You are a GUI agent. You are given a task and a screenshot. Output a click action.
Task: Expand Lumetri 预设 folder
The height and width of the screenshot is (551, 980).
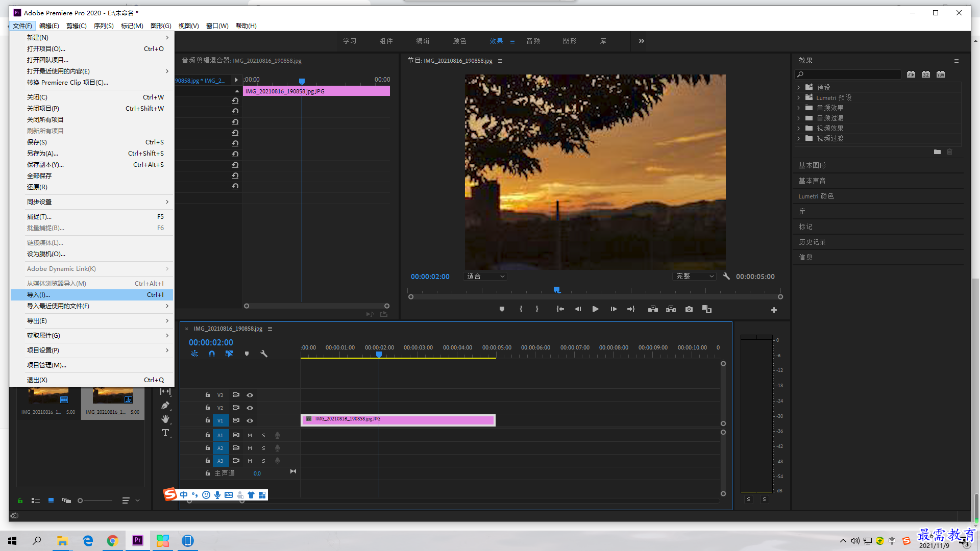pyautogui.click(x=799, y=97)
